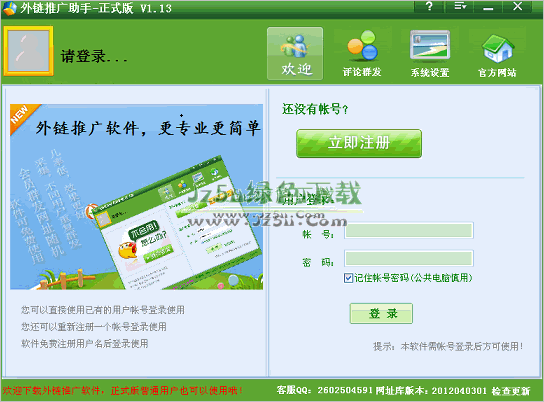The width and height of the screenshot is (544, 402).
Task: Open the 评论群发 comment mass-send tab
Action: pyautogui.click(x=362, y=54)
